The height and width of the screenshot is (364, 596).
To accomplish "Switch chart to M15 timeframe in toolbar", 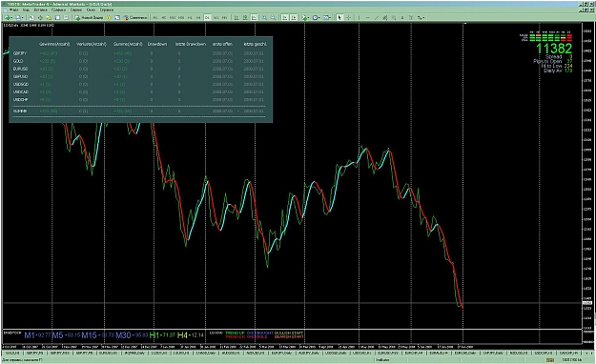I will coord(173,17).
